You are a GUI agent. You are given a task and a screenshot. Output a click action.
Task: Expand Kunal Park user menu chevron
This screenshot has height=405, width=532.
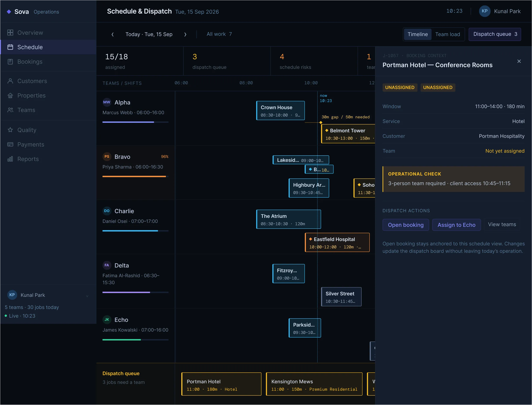[x=87, y=296]
